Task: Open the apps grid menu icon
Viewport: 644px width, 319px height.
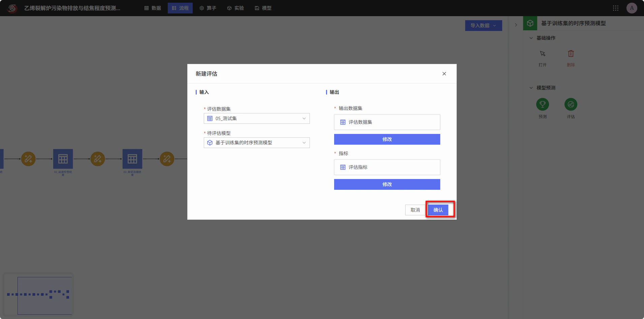Action: [x=616, y=8]
